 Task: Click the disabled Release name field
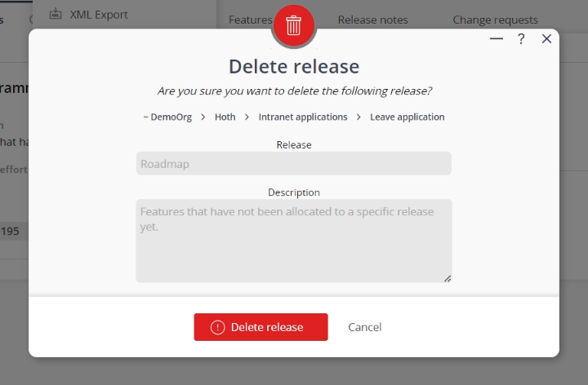click(x=294, y=163)
